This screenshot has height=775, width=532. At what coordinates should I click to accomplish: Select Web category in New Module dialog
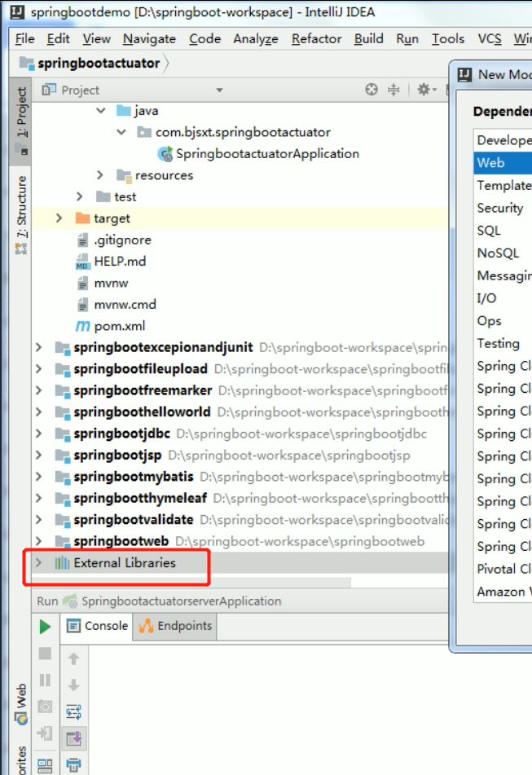(x=503, y=163)
